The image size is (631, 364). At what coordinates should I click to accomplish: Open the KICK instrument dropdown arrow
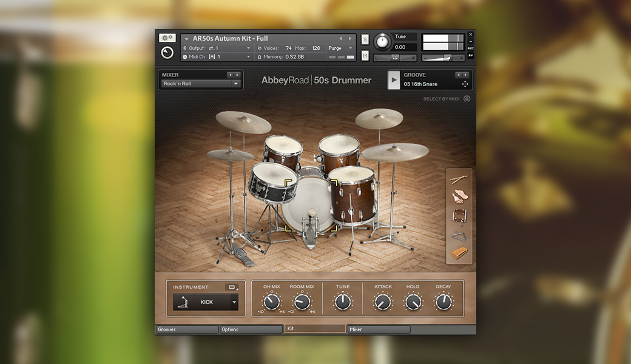[x=234, y=302]
